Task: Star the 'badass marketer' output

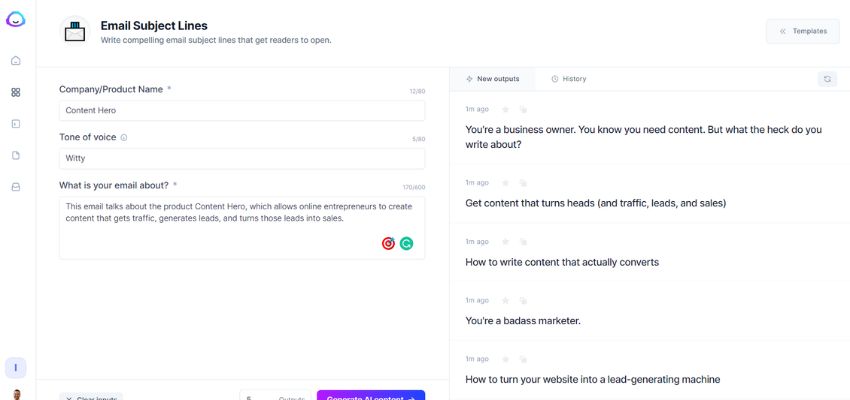Action: (506, 300)
